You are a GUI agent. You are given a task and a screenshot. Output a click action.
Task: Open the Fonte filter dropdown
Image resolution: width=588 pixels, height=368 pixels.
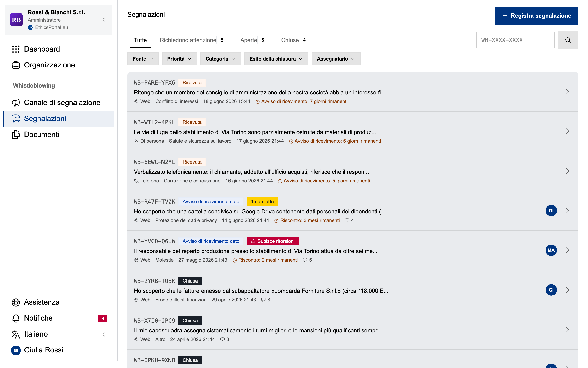[143, 59]
